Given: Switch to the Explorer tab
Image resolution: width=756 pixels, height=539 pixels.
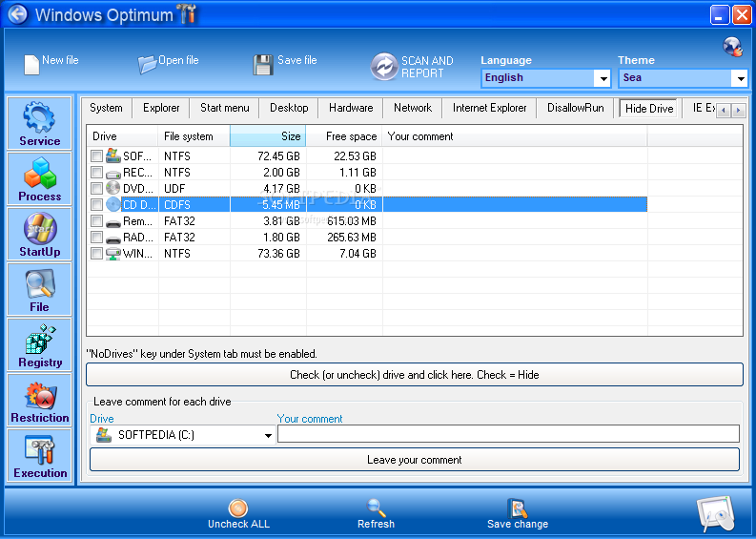Looking at the screenshot, I should coord(161,108).
